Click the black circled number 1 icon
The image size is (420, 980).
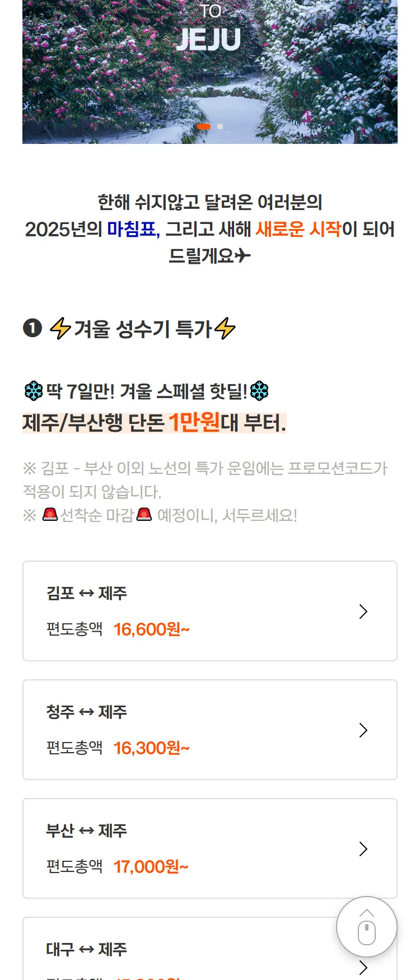32,328
